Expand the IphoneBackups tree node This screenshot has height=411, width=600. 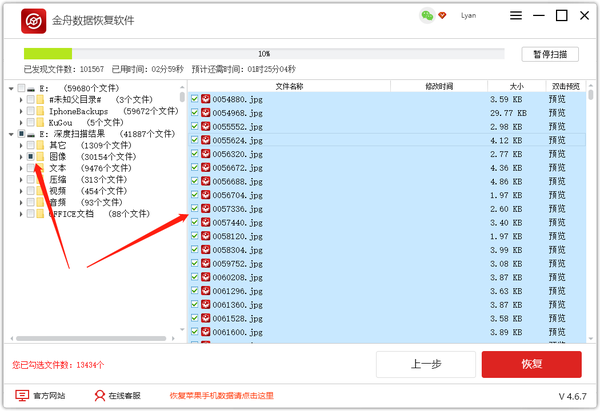coord(20,111)
